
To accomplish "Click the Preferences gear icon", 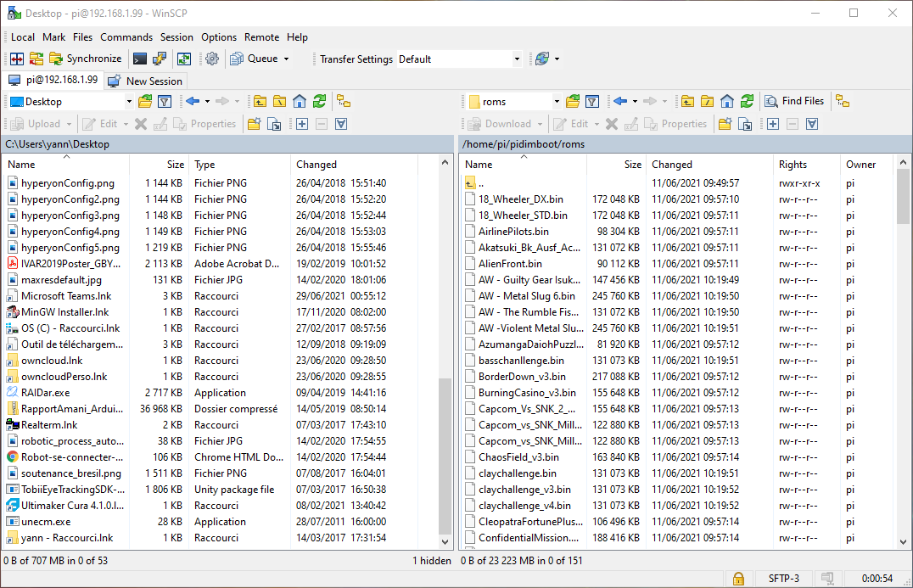I will (212, 59).
